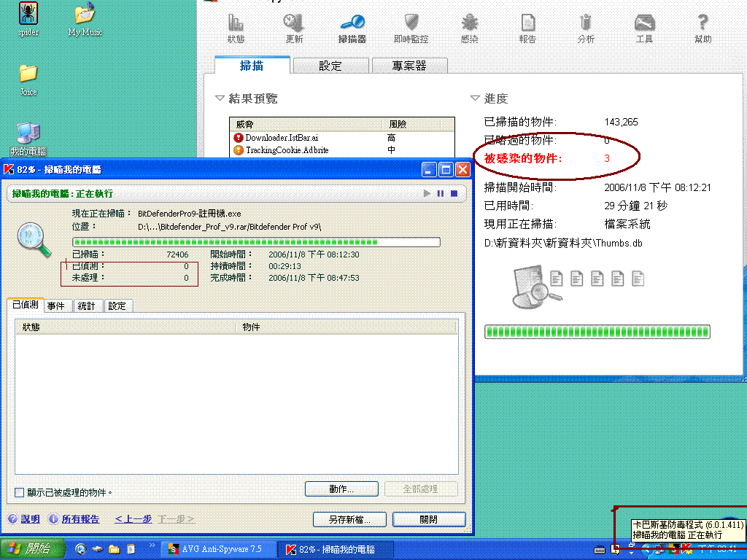Open the 感染 infections bug icon
The image size is (747, 560).
point(469,28)
